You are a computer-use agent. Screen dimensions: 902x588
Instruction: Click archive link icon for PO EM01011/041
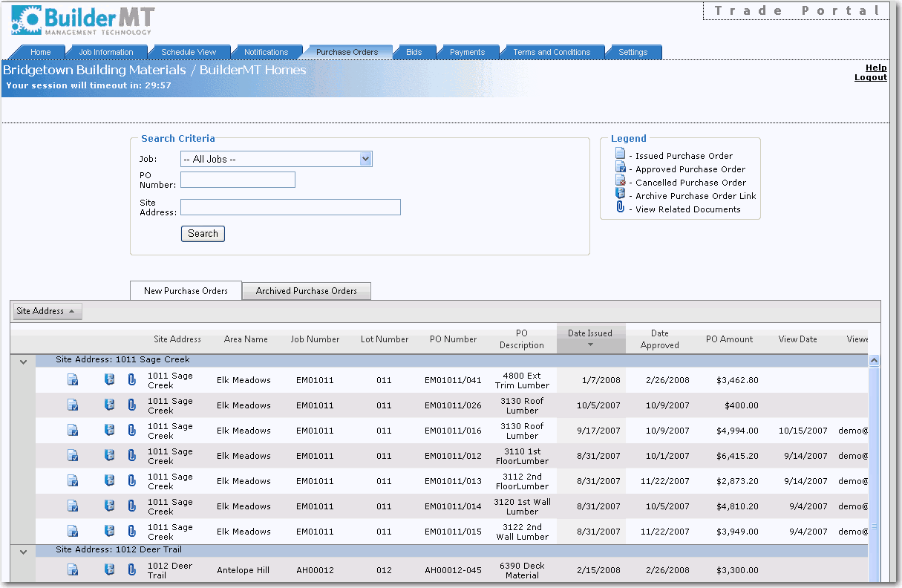coord(110,380)
